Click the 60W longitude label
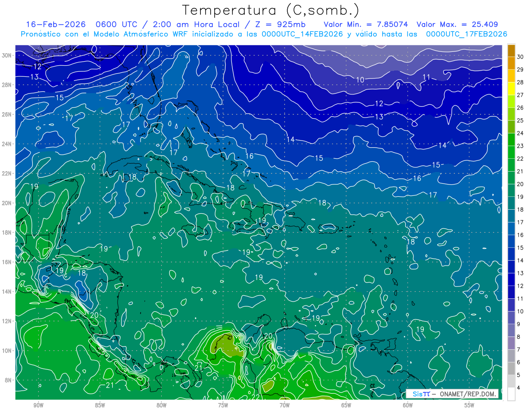 (x=408, y=405)
